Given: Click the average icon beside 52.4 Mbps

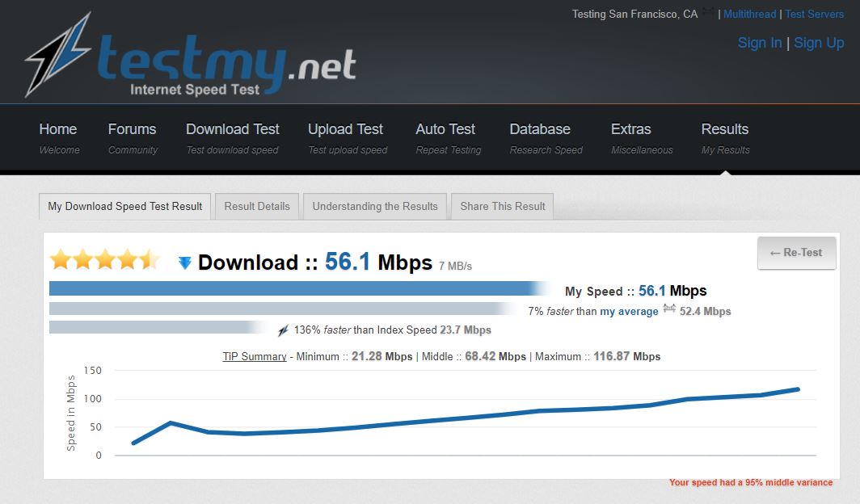Looking at the screenshot, I should click(x=669, y=309).
